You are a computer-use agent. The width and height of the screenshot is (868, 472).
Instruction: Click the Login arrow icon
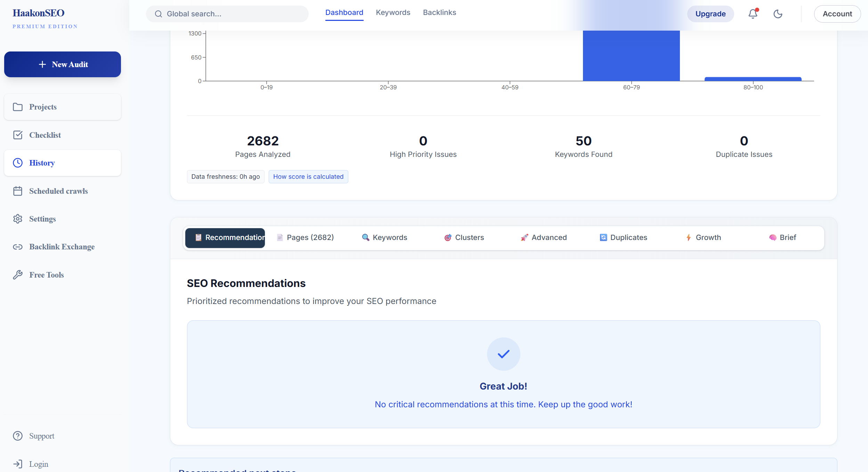(18, 464)
